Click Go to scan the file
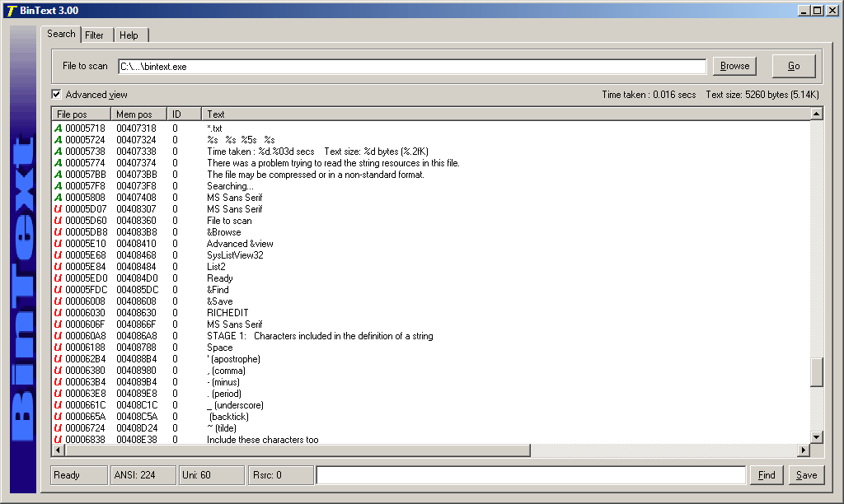 [794, 66]
